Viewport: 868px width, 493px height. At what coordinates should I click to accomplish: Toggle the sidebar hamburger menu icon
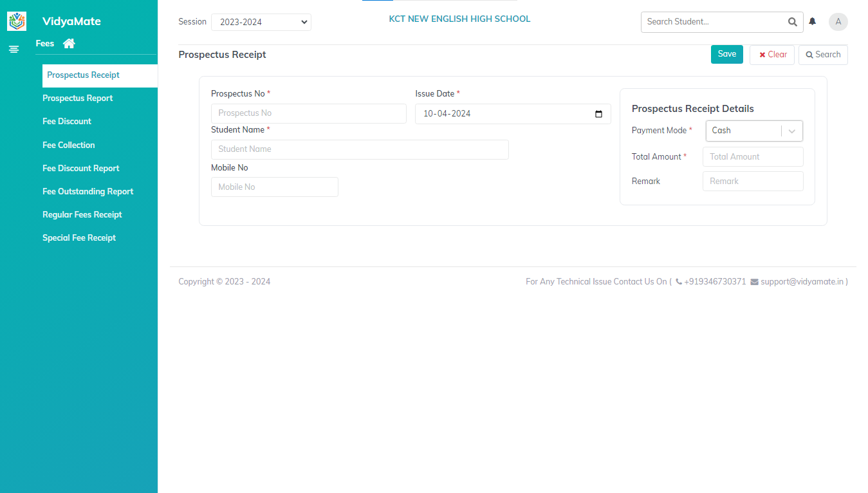tap(14, 49)
